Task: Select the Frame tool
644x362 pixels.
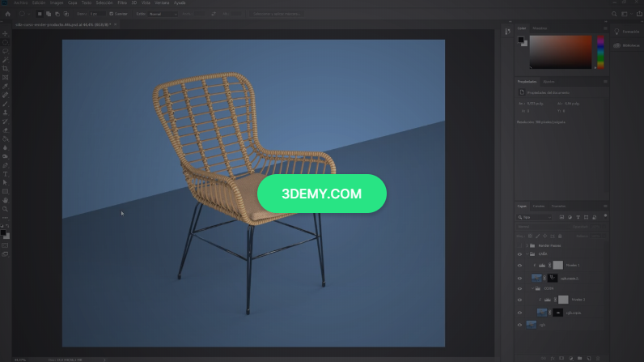Action: pos(6,77)
